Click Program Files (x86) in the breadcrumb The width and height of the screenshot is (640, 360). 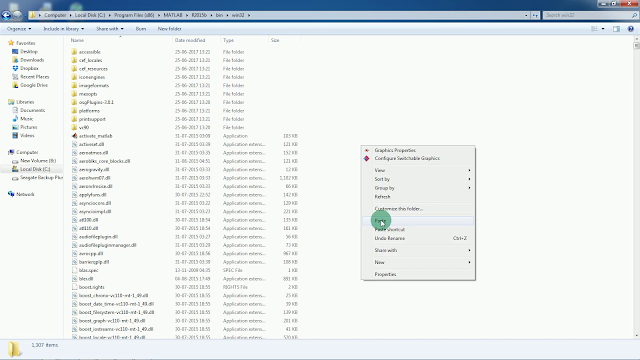coord(134,15)
